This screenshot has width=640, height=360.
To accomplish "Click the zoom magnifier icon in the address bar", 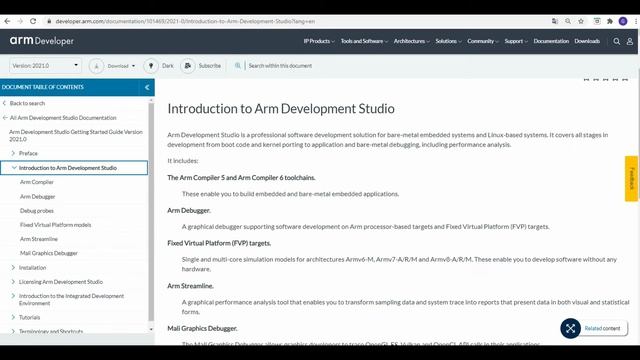I will [568, 21].
